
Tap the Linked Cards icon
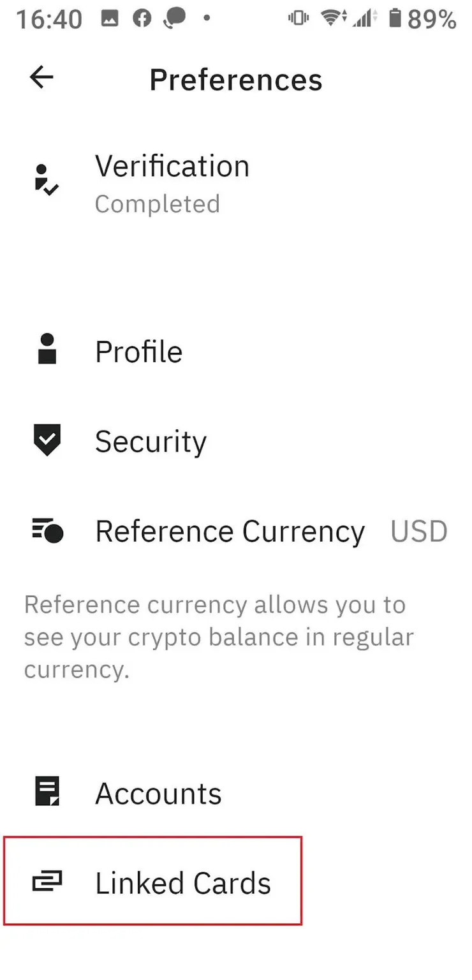(x=47, y=882)
